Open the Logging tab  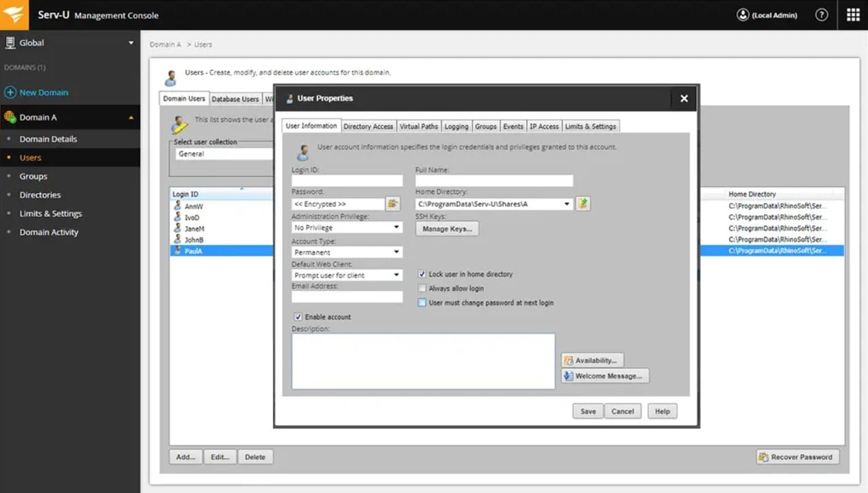coord(456,126)
